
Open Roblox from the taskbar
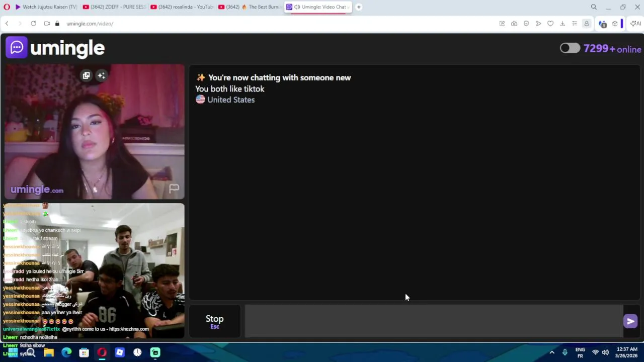120,352
